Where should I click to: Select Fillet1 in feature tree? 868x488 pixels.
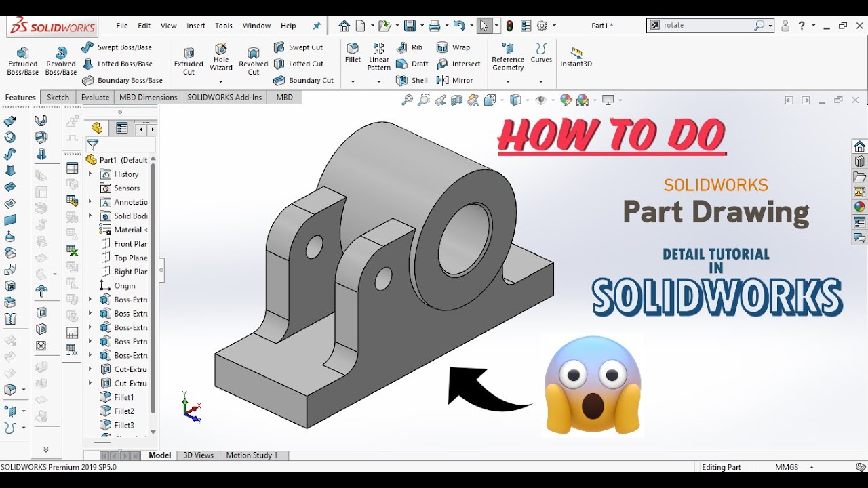tap(117, 397)
